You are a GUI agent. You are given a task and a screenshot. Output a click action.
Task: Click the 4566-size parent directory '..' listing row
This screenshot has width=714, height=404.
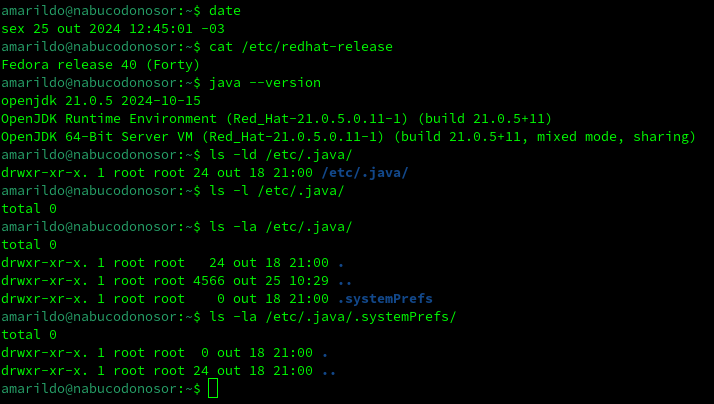(177, 281)
